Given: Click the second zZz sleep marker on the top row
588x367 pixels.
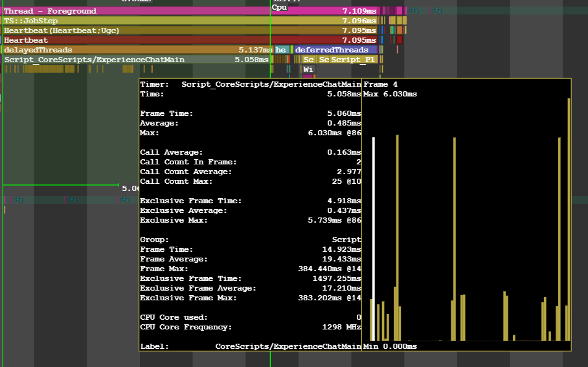Looking at the screenshot, I should (x=437, y=10).
